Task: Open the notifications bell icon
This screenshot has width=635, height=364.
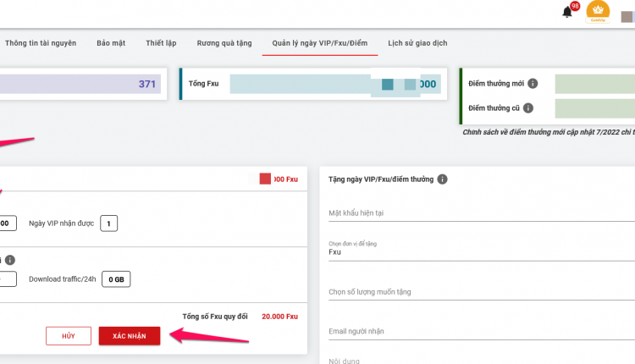Action: pyautogui.click(x=567, y=12)
